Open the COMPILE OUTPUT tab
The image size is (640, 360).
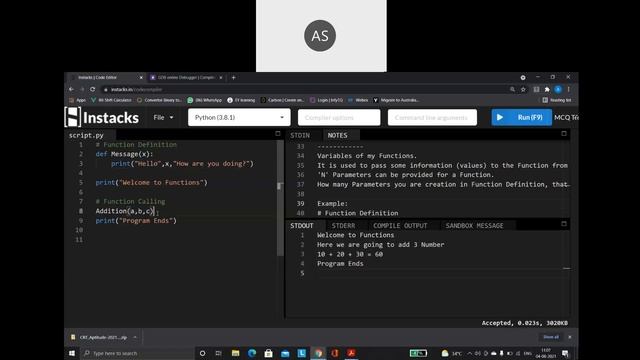400,226
